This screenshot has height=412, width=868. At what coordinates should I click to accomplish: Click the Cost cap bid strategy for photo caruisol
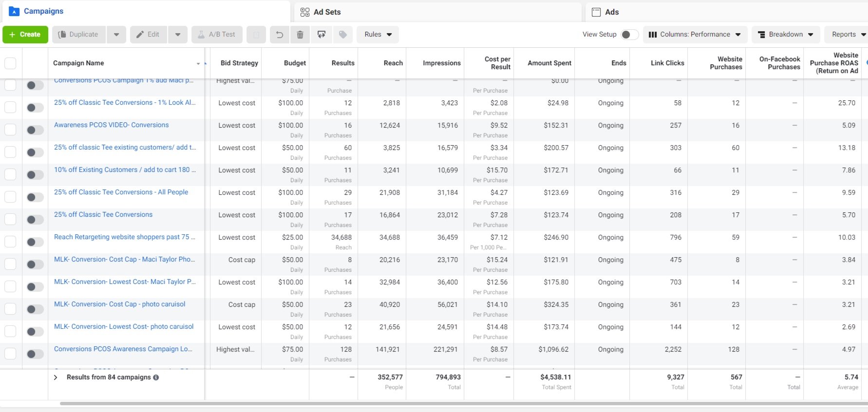click(242, 305)
